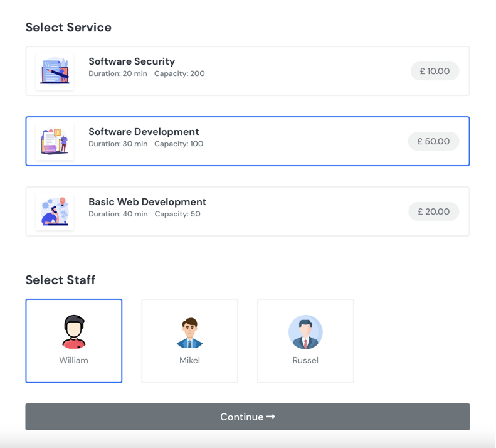This screenshot has width=496, height=448.
Task: Click the Mikel staff name label
Action: click(189, 360)
